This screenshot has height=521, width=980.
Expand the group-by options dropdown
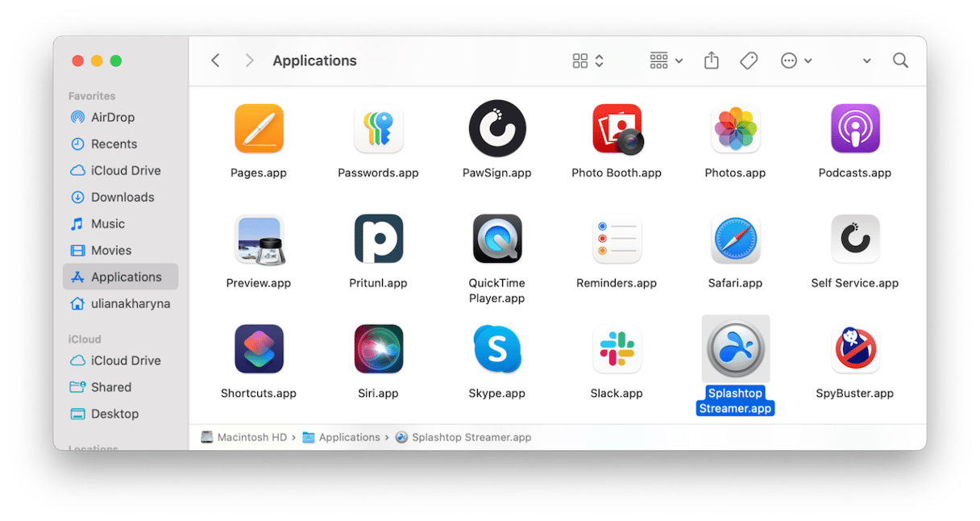[x=666, y=61]
